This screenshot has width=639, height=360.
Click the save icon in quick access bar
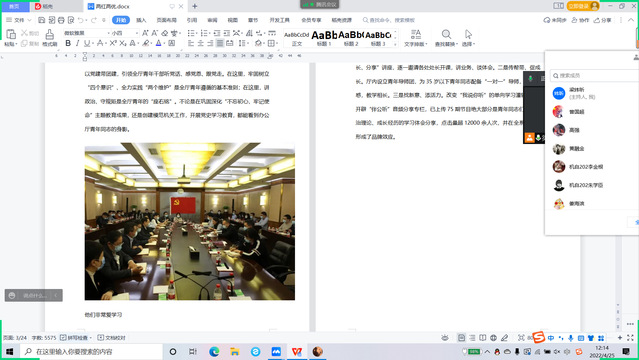tap(42, 20)
